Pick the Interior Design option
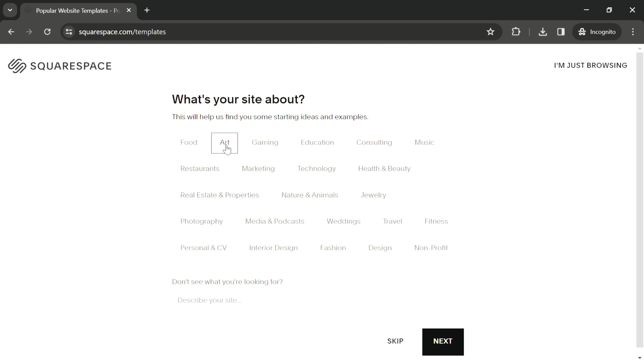This screenshot has height=362, width=644. 274,248
